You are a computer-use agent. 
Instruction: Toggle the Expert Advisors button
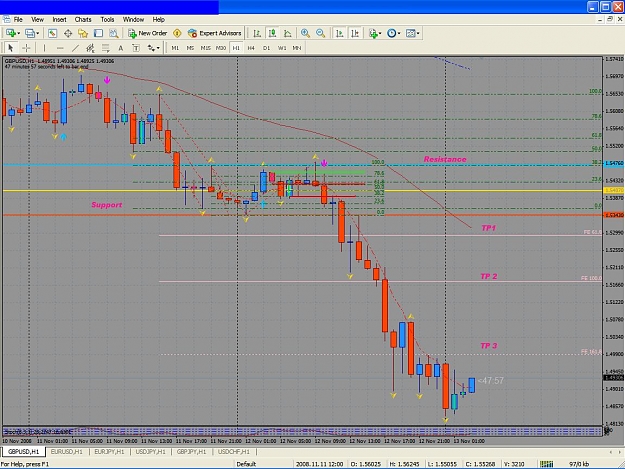pyautogui.click(x=214, y=33)
